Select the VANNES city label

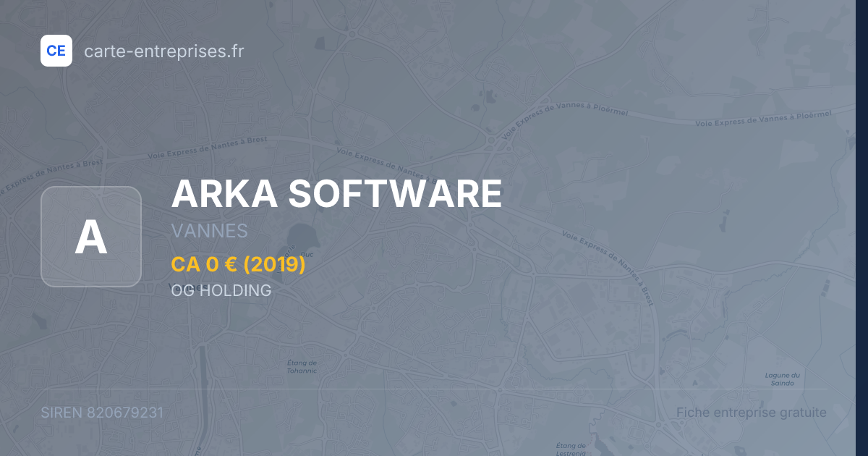click(x=210, y=231)
